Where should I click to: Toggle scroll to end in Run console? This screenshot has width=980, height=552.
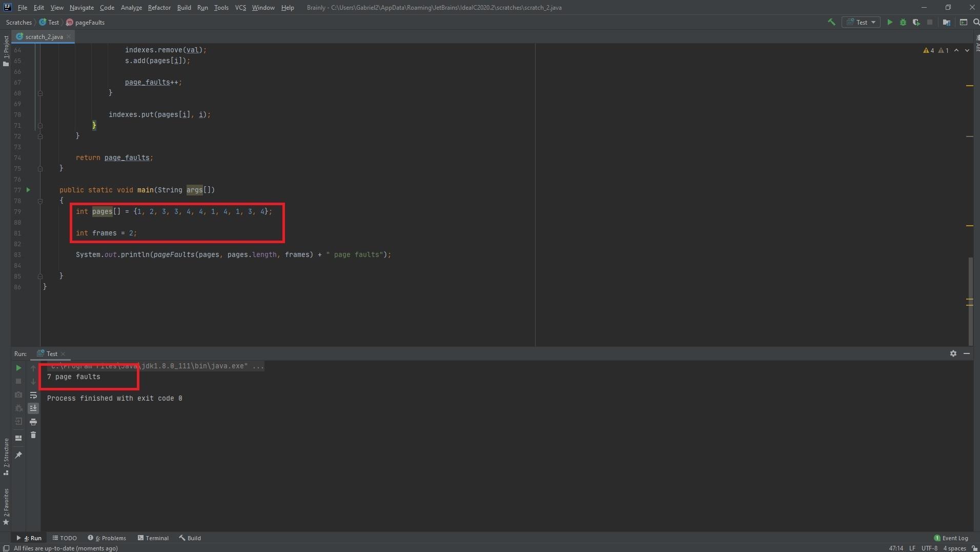pos(33,408)
